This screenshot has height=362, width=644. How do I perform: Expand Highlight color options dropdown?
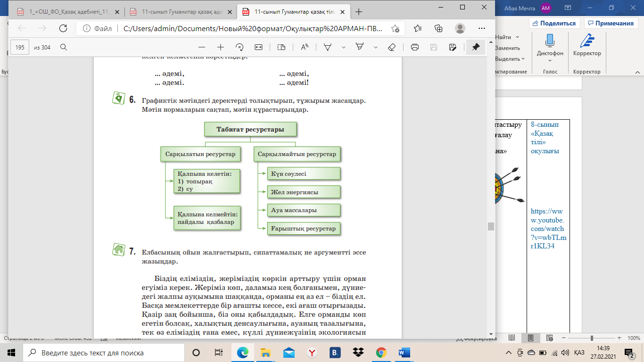(376, 47)
